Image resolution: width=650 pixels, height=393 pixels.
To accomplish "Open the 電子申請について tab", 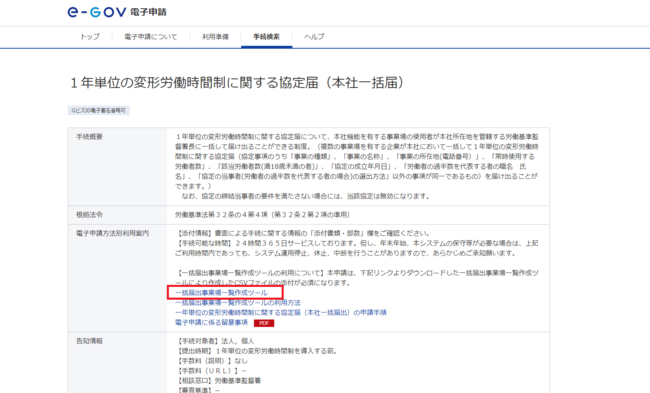I will 150,37.
